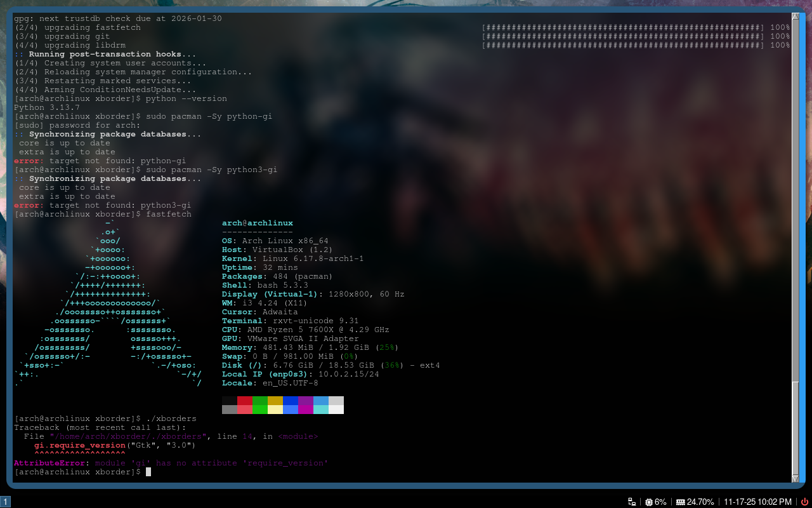812x508 pixels.
Task: Click the terminal scrollbar up arrow
Action: pyautogui.click(x=796, y=17)
